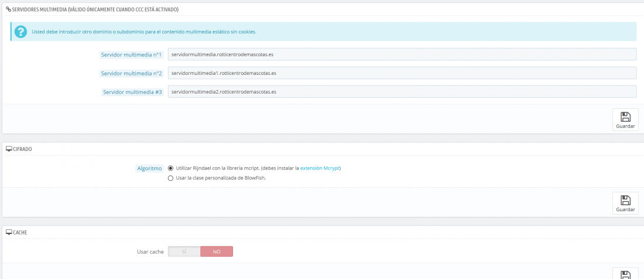
Task: Focus the Servidor multimedia nº1 field
Action: click(402, 54)
